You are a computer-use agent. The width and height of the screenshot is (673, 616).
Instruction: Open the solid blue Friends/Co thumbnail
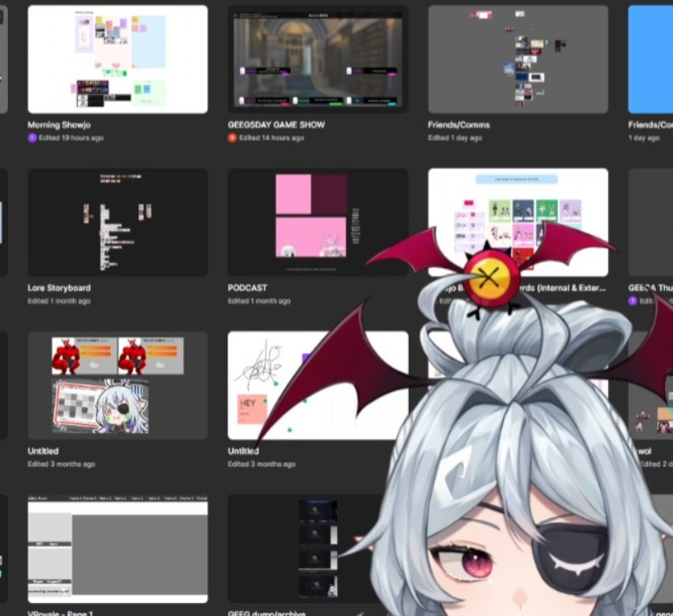[650, 59]
